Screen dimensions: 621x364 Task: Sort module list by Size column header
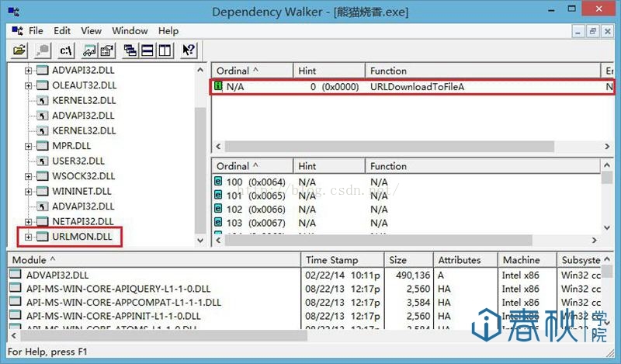409,260
